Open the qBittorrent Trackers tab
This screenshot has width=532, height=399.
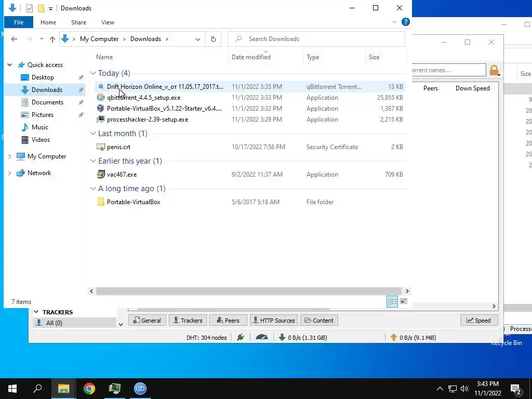(188, 320)
